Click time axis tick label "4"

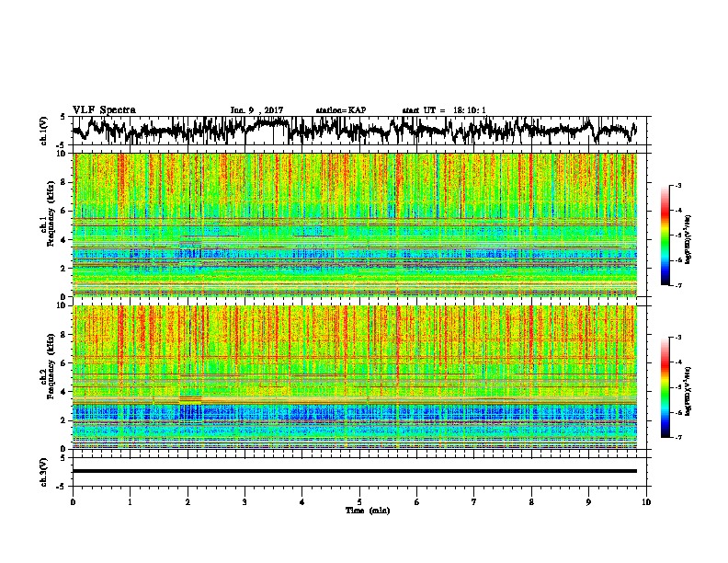[302, 502]
